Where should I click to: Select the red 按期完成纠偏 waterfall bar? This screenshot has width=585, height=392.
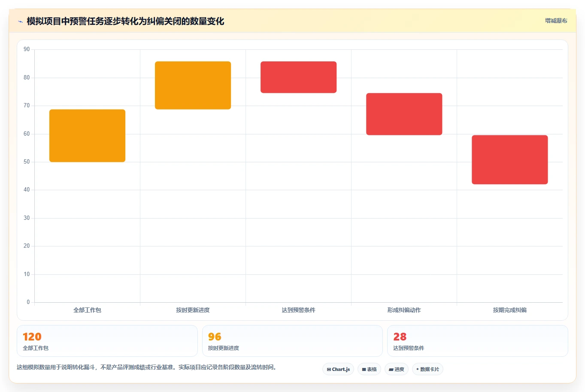coord(509,160)
